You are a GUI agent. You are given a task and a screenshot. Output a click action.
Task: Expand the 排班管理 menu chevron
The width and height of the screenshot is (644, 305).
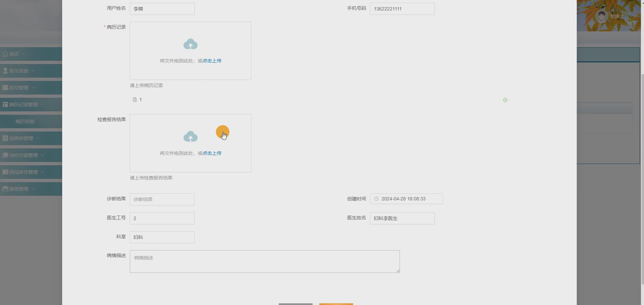tap(33, 189)
